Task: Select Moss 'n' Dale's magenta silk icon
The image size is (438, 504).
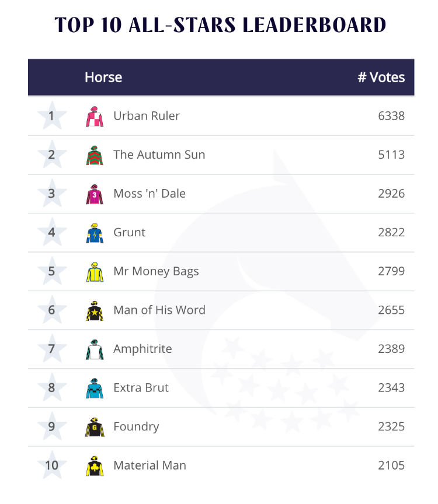Action: [95, 194]
